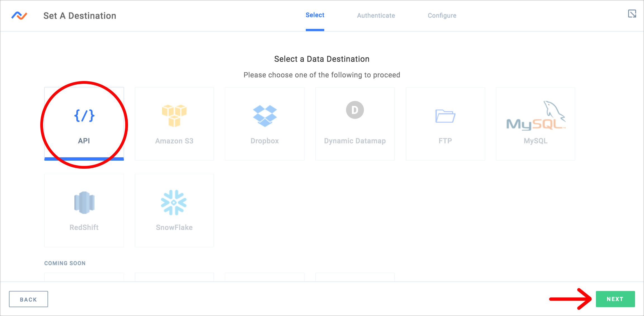Click the RedShift label text

click(x=84, y=227)
